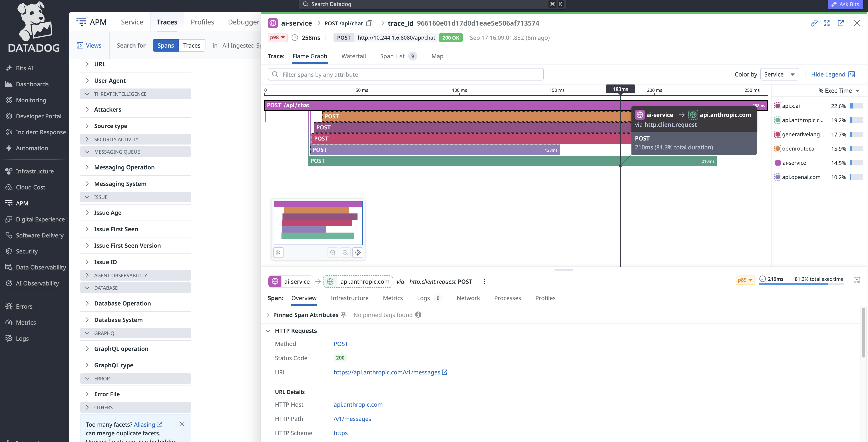Open the APM Profiles tab
The image size is (868, 442).
[x=202, y=22]
